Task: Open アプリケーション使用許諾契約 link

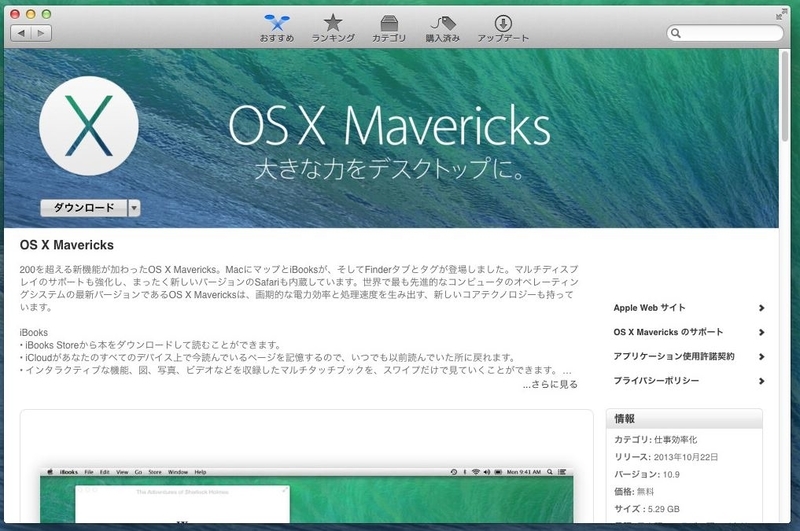Action: point(673,357)
